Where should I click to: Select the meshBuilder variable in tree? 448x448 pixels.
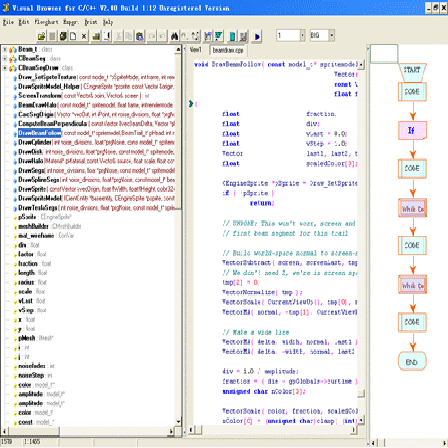[33, 226]
